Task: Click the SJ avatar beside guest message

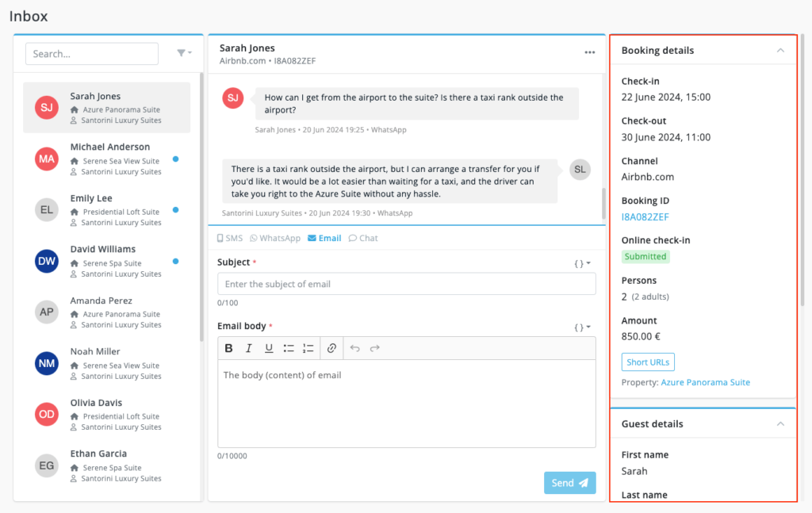Action: coord(233,98)
